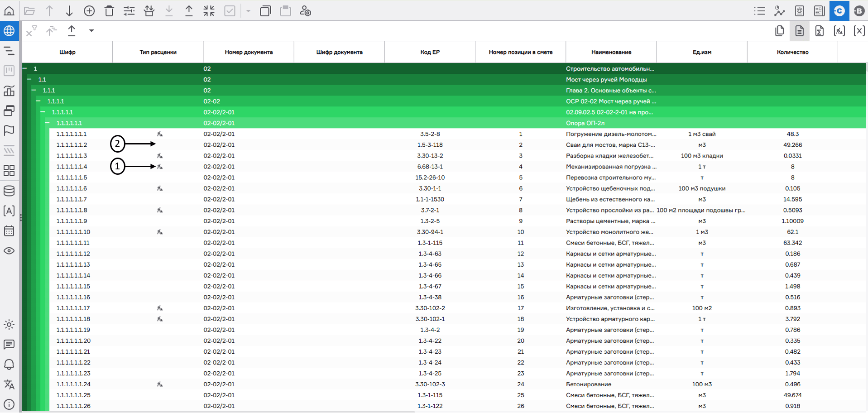Click the add plus circle icon
This screenshot has width=868, height=413.
tap(89, 11)
